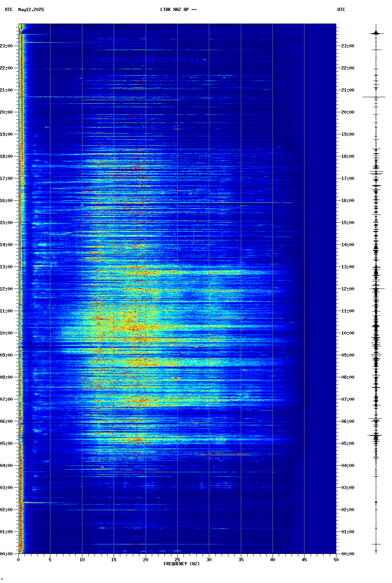Viewport: 392px width, 583px height.
Task: Click the left axis time label 03:00
Action: [6, 488]
